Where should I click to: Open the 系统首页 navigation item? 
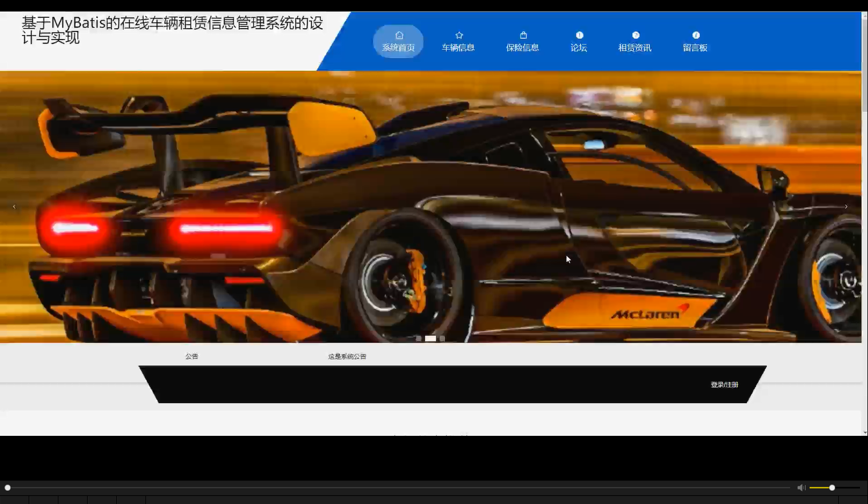click(398, 41)
